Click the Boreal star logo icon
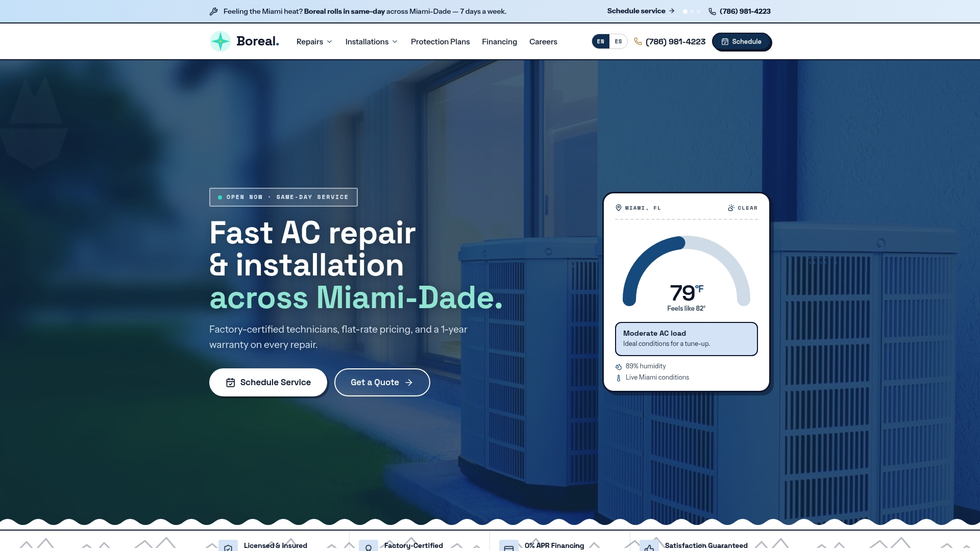The image size is (980, 551). [x=220, y=41]
